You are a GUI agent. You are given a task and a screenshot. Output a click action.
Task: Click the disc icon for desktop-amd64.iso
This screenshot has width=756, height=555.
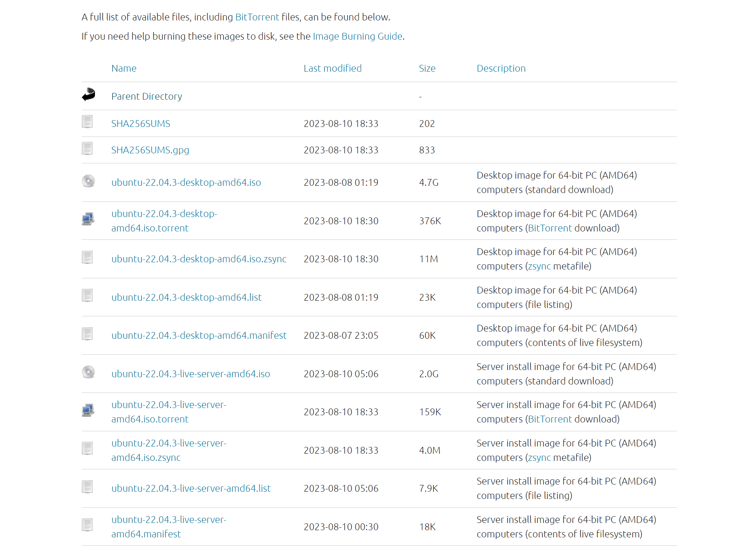pos(88,181)
